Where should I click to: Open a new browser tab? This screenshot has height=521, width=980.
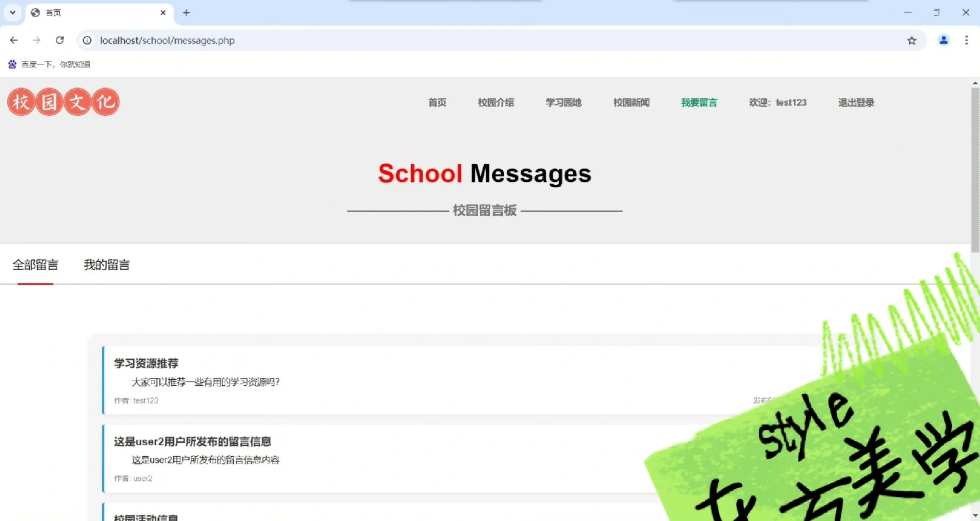(186, 13)
